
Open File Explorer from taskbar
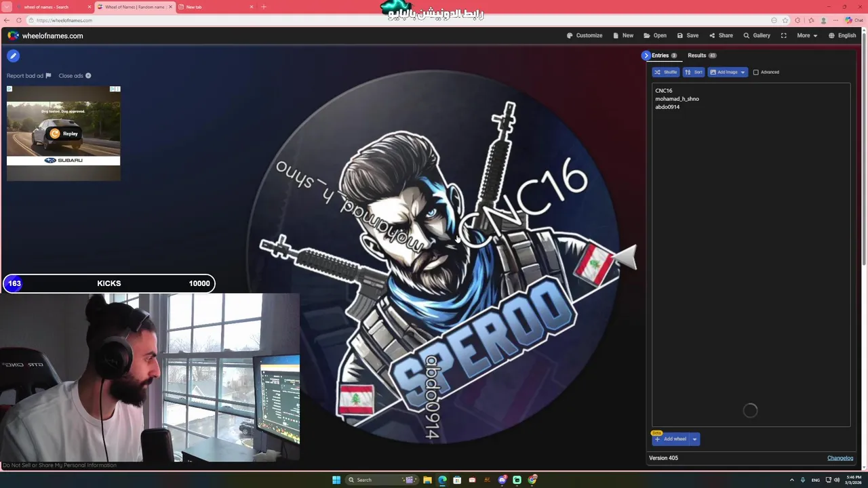click(427, 480)
